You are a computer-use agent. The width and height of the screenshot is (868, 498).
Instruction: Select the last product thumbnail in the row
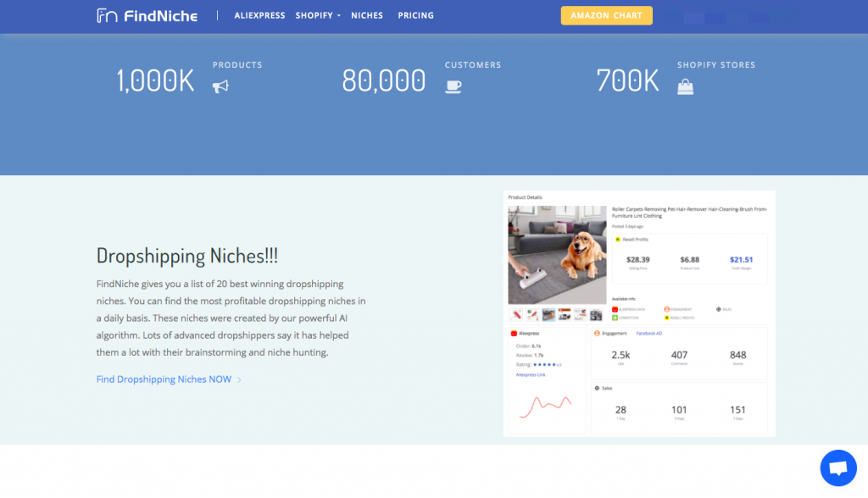click(x=596, y=315)
